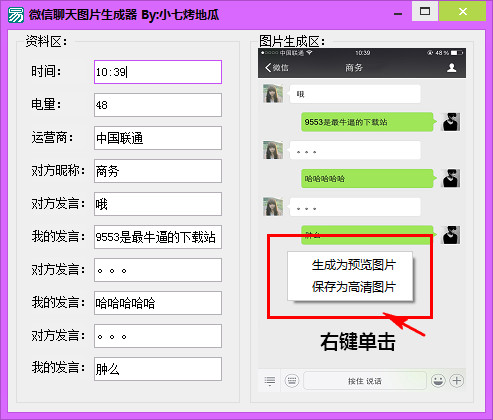Click the 商务 title in chat header
Viewport: 493px width, 420px height.
(354, 68)
